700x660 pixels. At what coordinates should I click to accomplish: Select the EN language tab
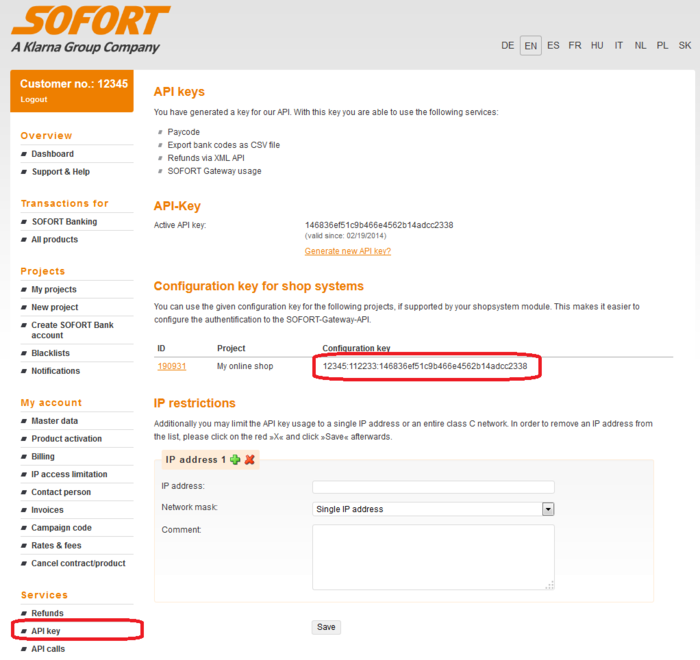coord(530,46)
